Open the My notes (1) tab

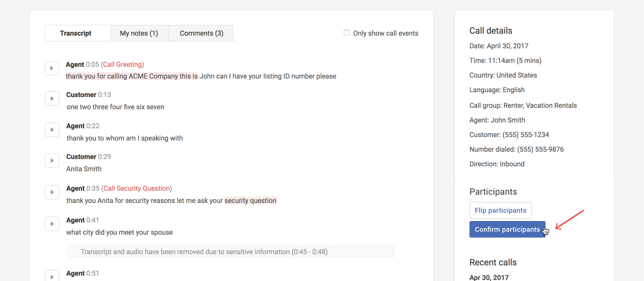(139, 33)
